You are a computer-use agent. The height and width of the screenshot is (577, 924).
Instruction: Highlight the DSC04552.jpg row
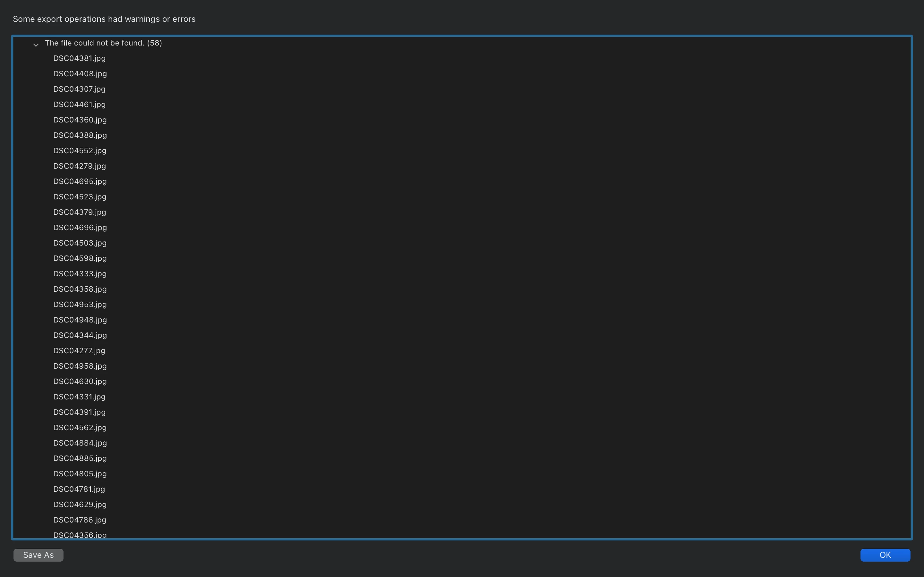80,151
